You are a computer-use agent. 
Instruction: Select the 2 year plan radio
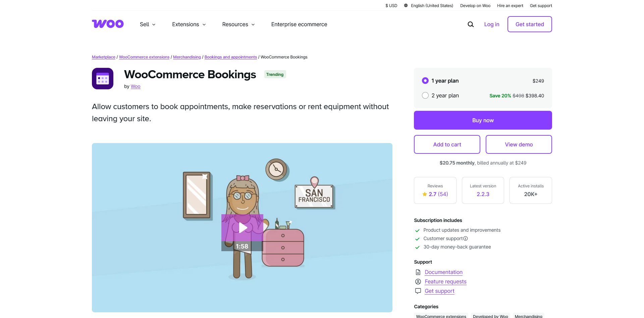coord(425,95)
